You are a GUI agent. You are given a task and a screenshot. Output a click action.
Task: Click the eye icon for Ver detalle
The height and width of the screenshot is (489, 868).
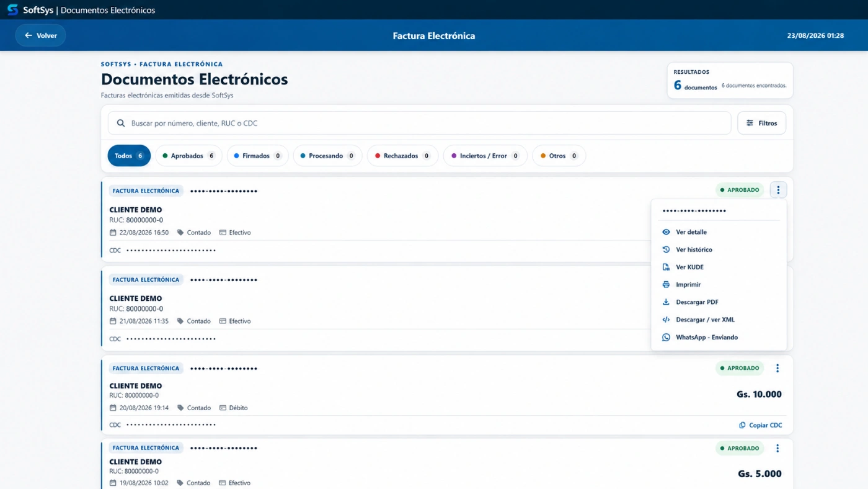click(x=666, y=232)
